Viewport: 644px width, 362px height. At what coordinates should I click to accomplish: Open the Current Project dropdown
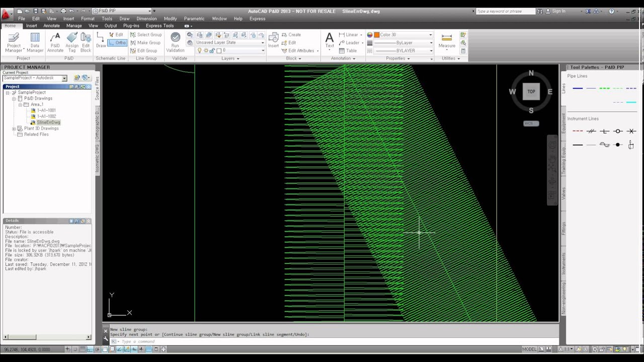pyautogui.click(x=35, y=78)
